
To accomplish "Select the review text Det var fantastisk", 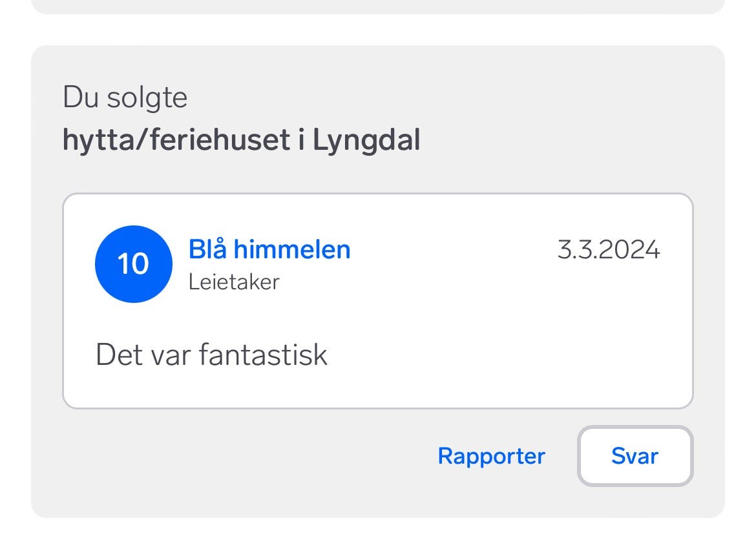I will coord(211,355).
